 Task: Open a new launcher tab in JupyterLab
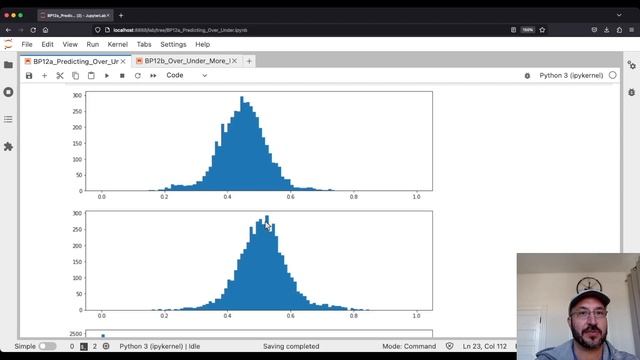(x=249, y=61)
